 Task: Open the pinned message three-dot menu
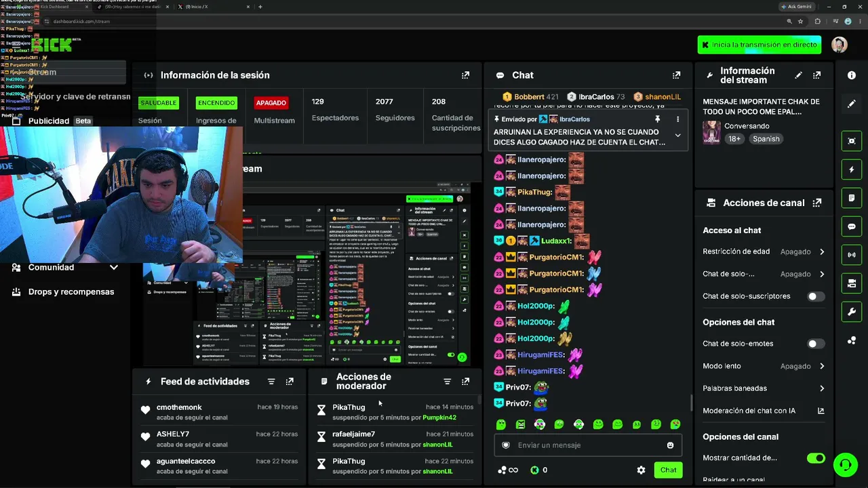pos(677,119)
